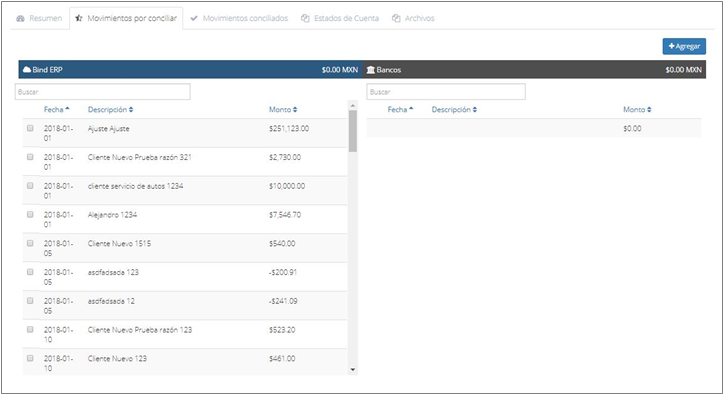Click the -$200.91 amount
Image resolution: width=724 pixels, height=394 pixels.
283,272
